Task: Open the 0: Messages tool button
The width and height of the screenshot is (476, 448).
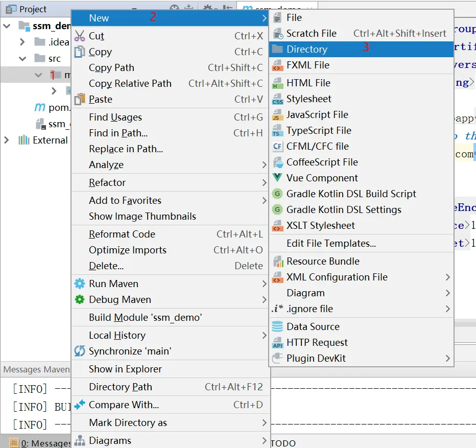Action: (40, 443)
